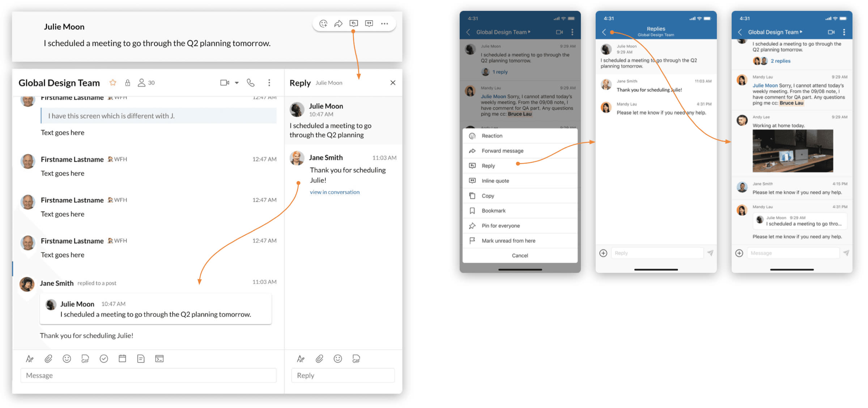This screenshot has height=408, width=868.
Task: Select Reply in the mobile action menu
Action: point(520,166)
